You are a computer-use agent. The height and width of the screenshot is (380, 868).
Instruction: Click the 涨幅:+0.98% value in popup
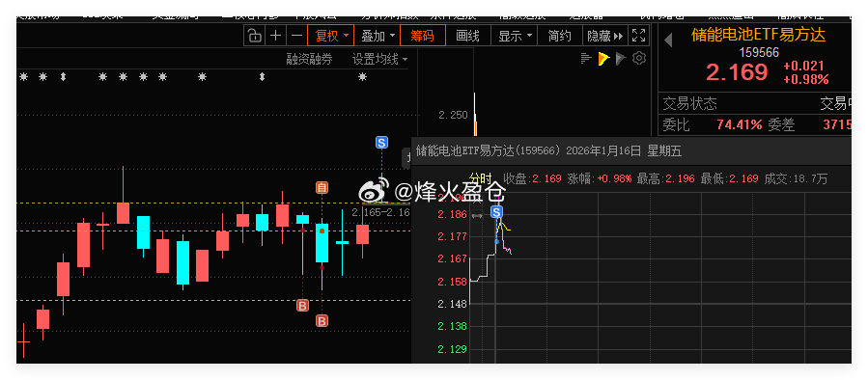(600, 179)
